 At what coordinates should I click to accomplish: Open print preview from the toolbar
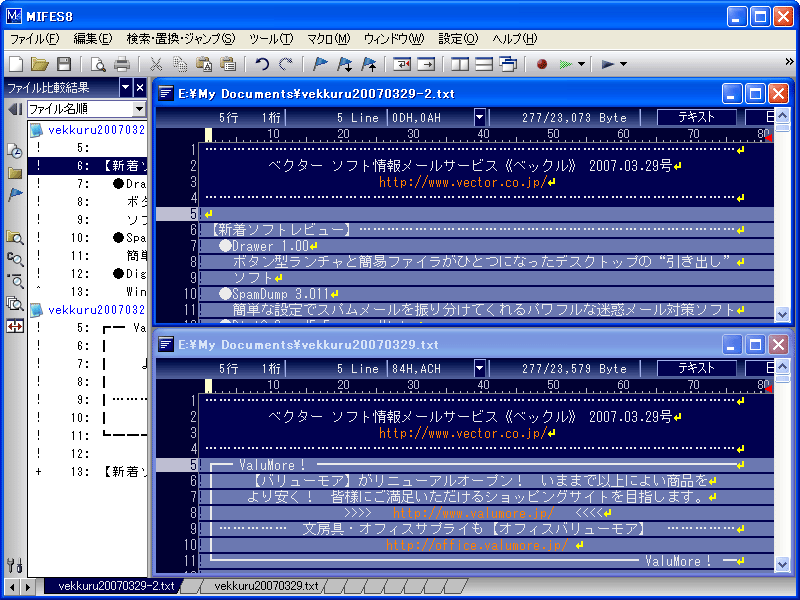pyautogui.click(x=98, y=64)
